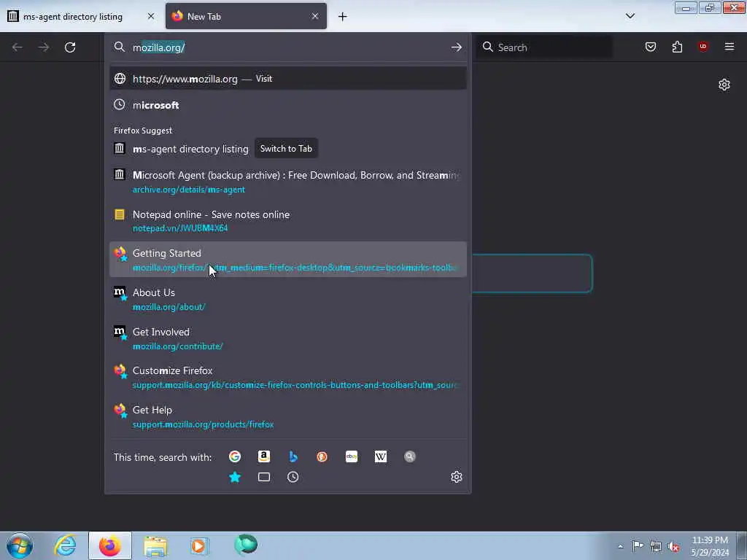Select the New Tab tab

(246, 16)
